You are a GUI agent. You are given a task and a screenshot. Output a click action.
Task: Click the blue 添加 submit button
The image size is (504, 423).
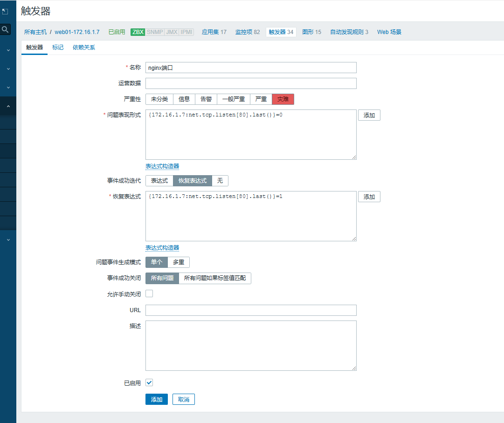coord(157,399)
